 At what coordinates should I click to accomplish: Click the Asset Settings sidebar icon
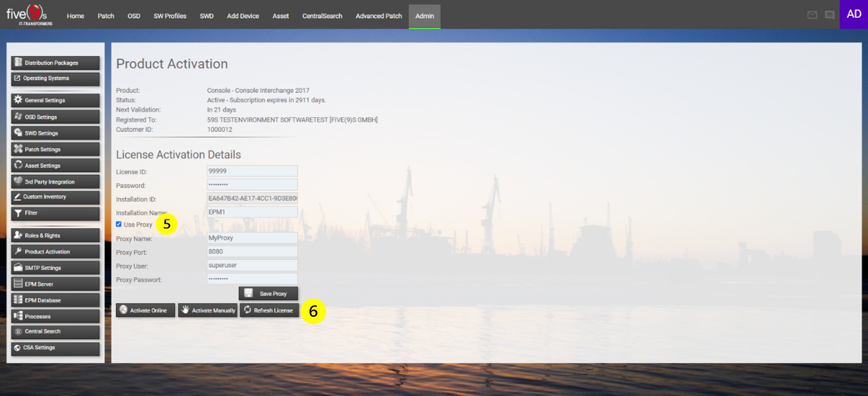tap(18, 165)
